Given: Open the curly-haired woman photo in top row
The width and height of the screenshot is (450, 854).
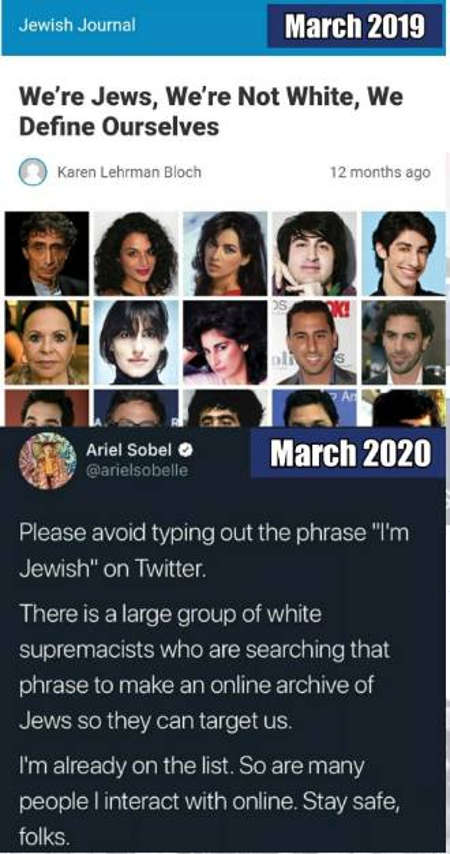Looking at the screenshot, I should pyautogui.click(x=136, y=254).
